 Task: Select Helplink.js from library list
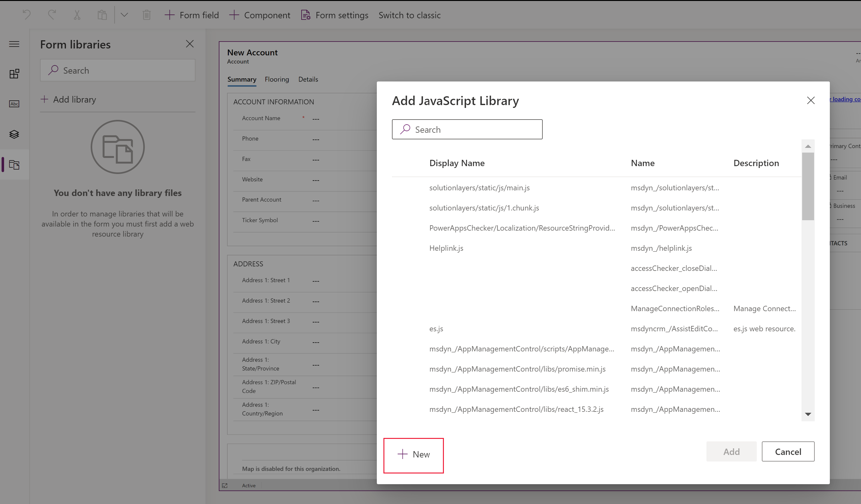click(446, 248)
